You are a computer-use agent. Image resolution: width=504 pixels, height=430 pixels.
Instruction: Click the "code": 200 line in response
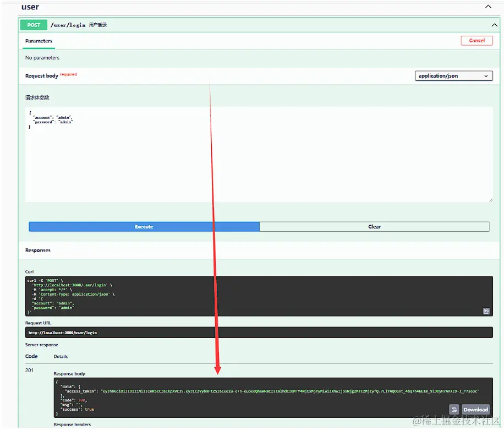coord(74,400)
